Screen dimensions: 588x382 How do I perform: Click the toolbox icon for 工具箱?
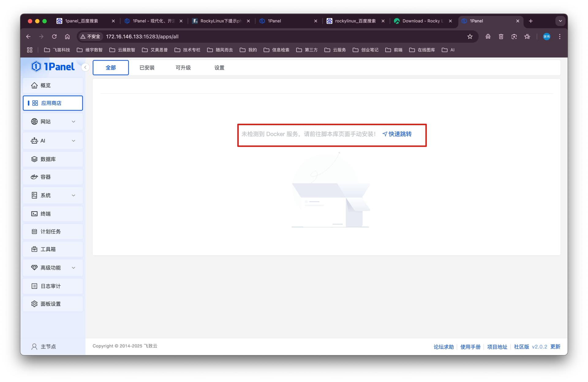click(34, 249)
